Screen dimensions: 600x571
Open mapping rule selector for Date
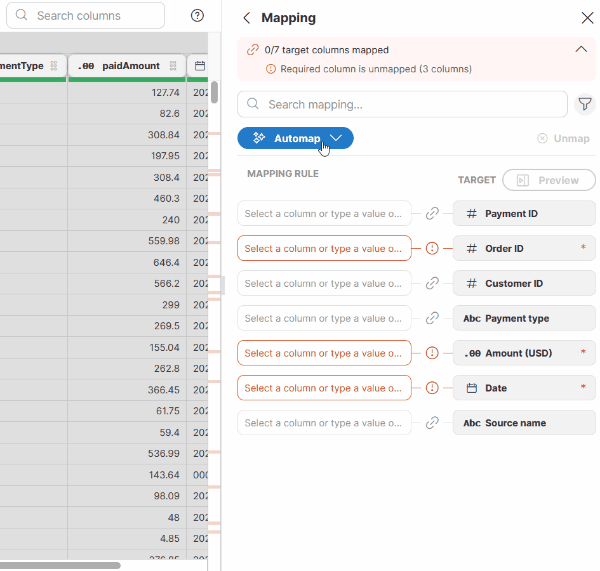pos(324,388)
